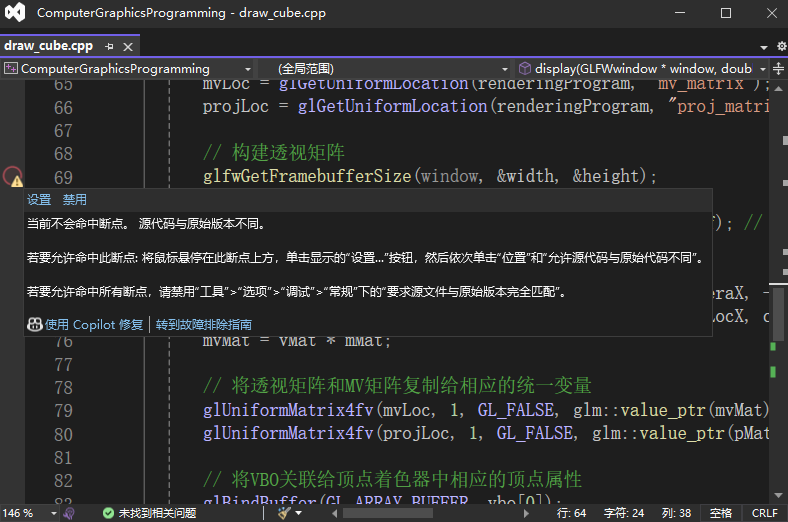
Task: Click line number 79 in gutter
Action: tap(63, 410)
